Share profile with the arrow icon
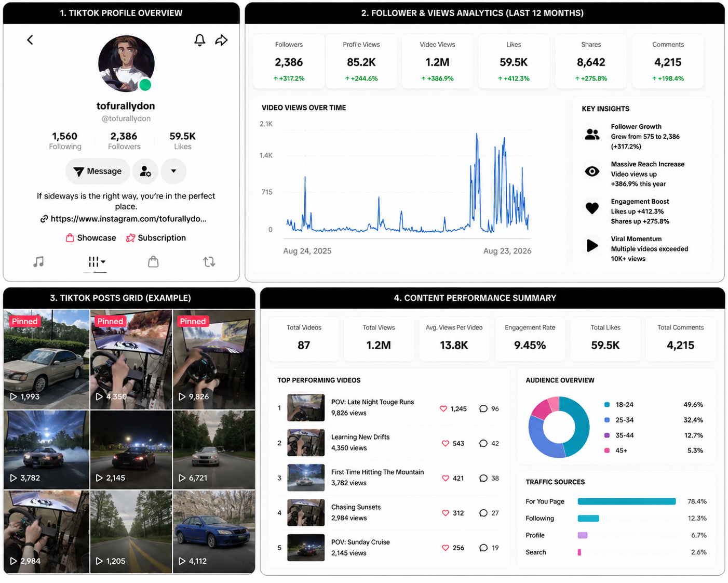This screenshot has width=728, height=583. pos(222,40)
